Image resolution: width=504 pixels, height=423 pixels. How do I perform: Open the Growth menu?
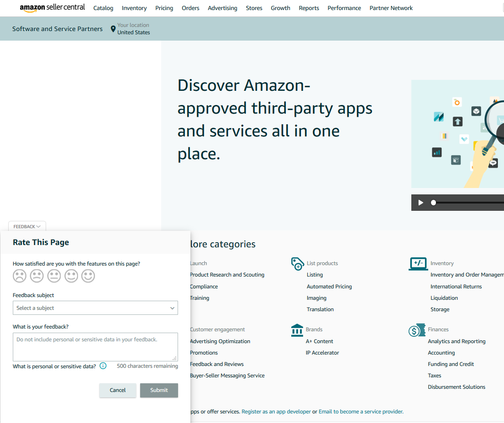coord(280,8)
